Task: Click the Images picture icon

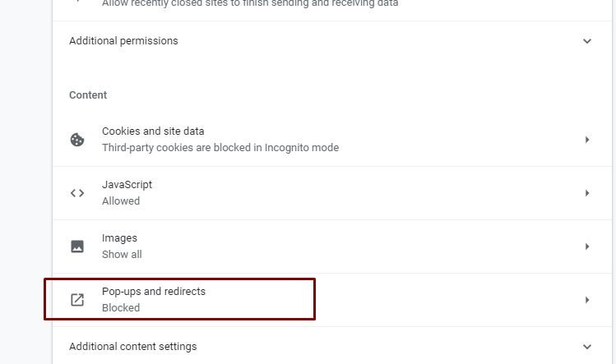Action: [77, 247]
